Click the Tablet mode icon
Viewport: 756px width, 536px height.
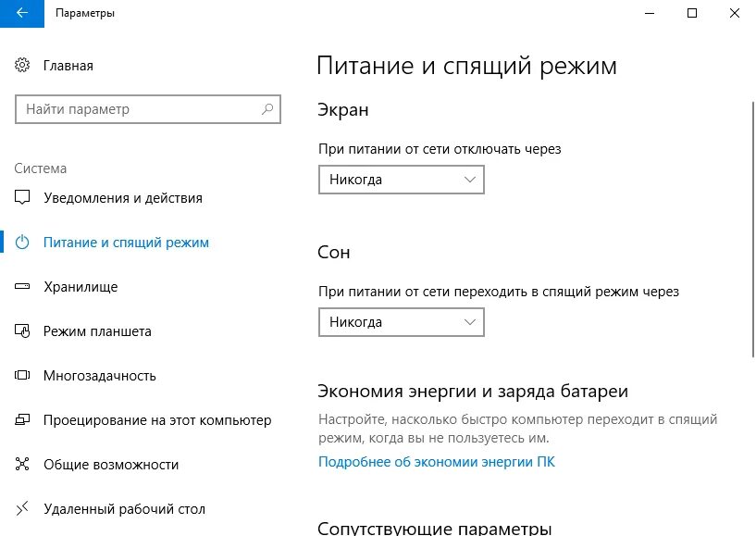click(x=23, y=331)
